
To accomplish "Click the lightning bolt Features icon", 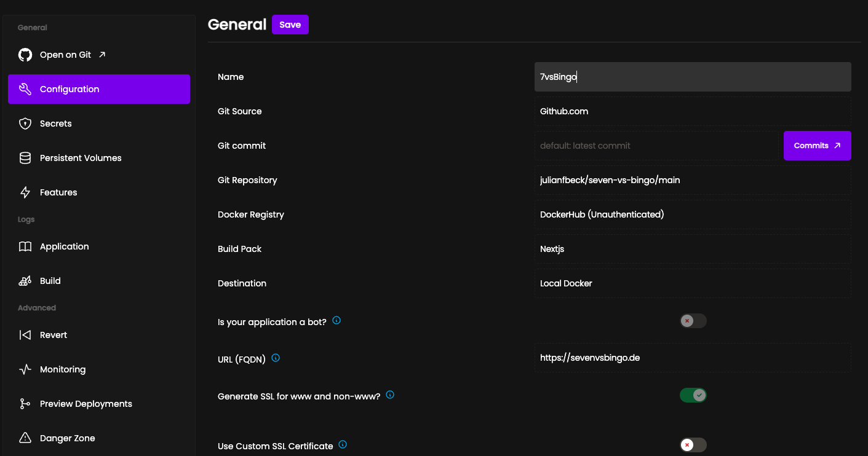I will [x=25, y=192].
